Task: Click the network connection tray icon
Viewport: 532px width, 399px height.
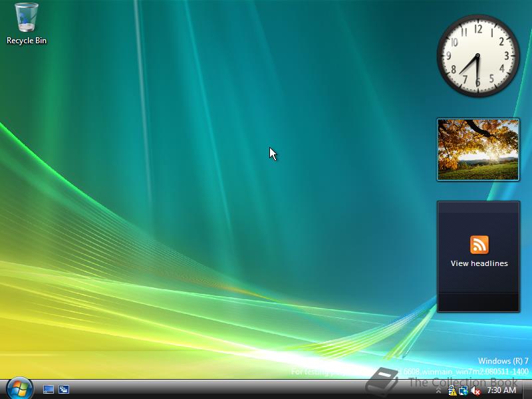Action: pos(463,391)
